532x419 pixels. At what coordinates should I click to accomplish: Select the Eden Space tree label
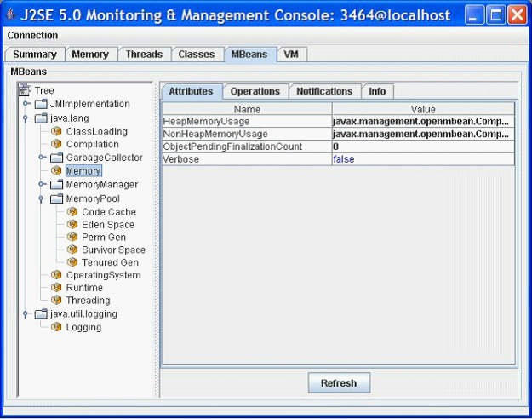108,225
